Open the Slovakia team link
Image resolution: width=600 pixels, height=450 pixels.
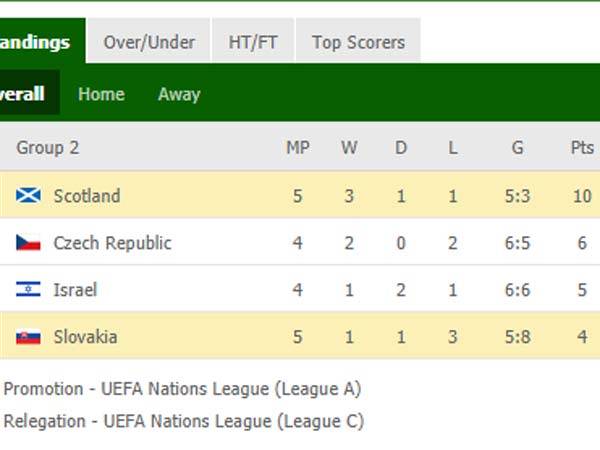coord(85,337)
